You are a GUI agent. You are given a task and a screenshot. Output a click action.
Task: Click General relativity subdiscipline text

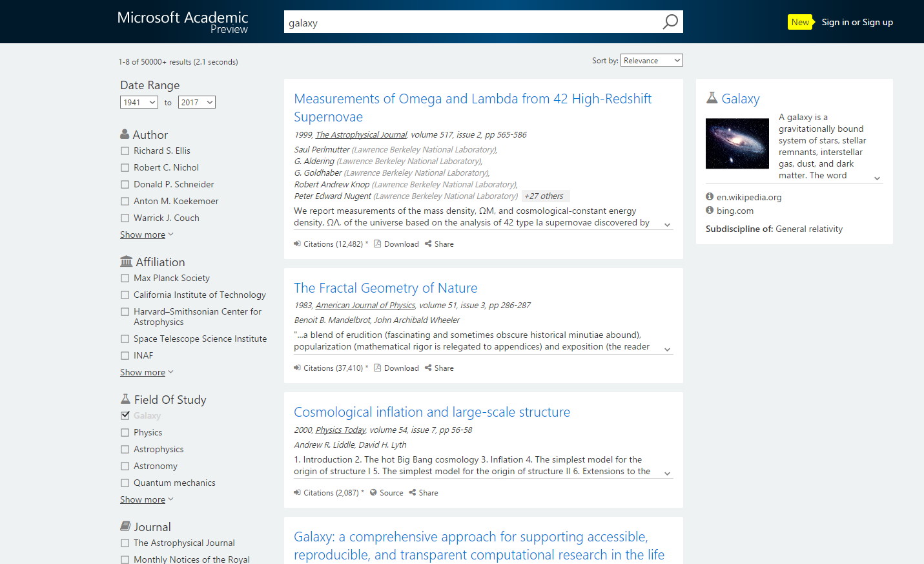click(x=809, y=229)
